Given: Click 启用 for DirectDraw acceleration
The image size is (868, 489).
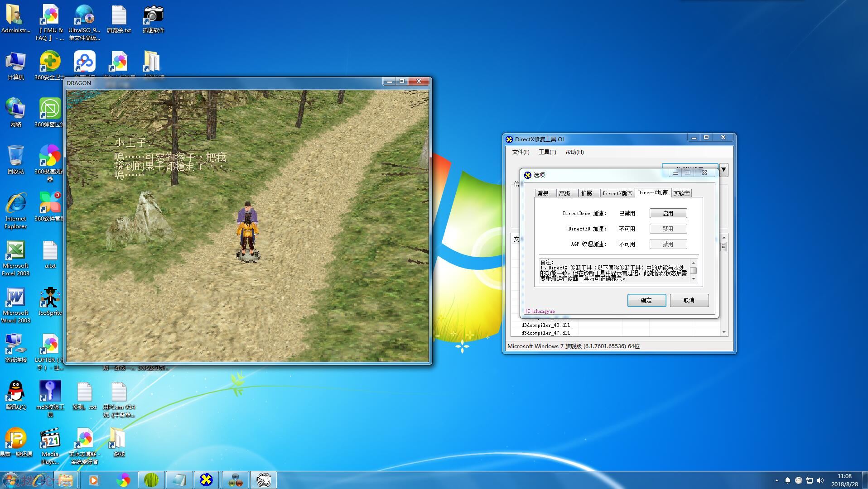Looking at the screenshot, I should [668, 213].
